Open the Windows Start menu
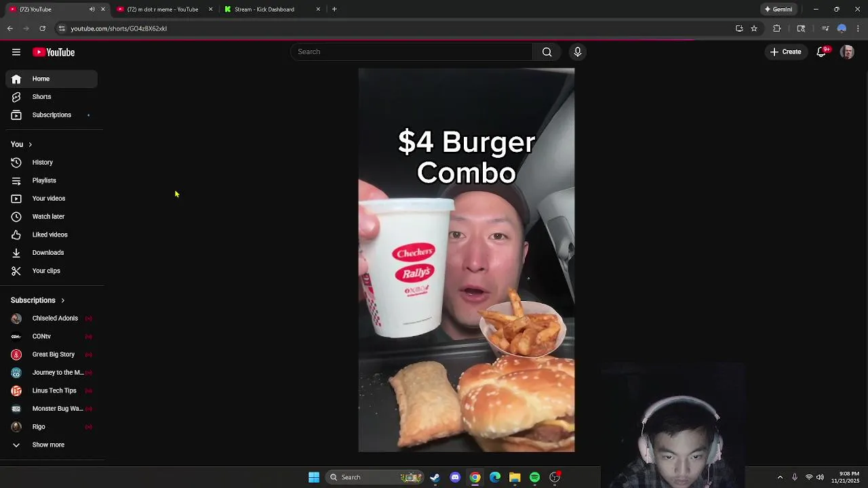 [314, 477]
